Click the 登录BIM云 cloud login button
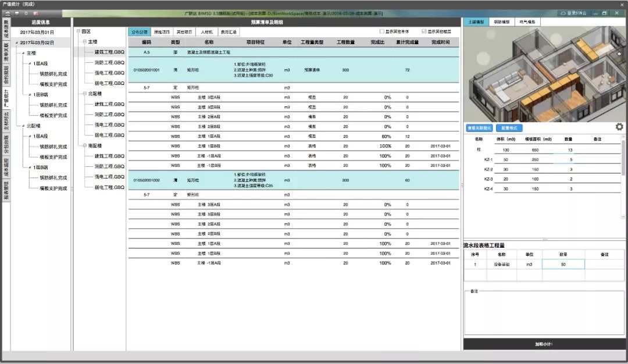Viewport: 628px width, 364px height. [573, 13]
